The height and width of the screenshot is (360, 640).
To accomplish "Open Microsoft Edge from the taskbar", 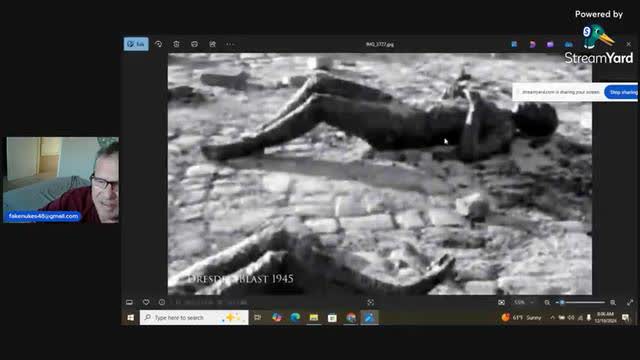I will (x=295, y=318).
